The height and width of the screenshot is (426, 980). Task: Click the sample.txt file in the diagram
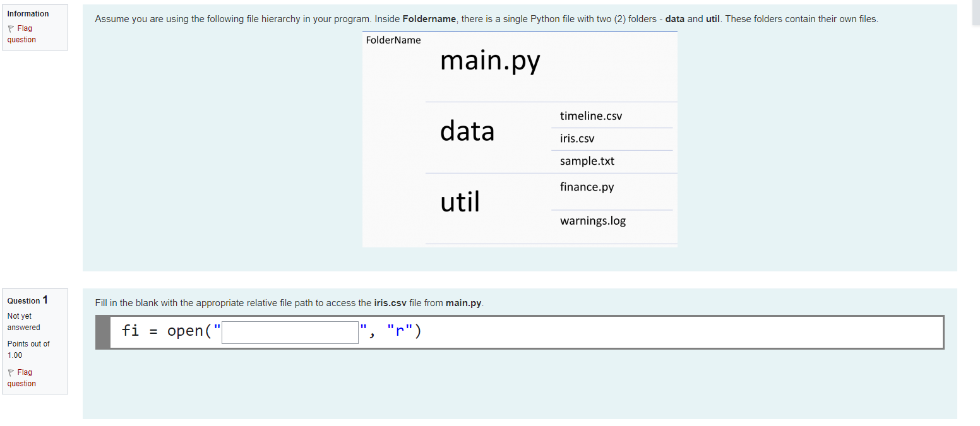point(586,160)
